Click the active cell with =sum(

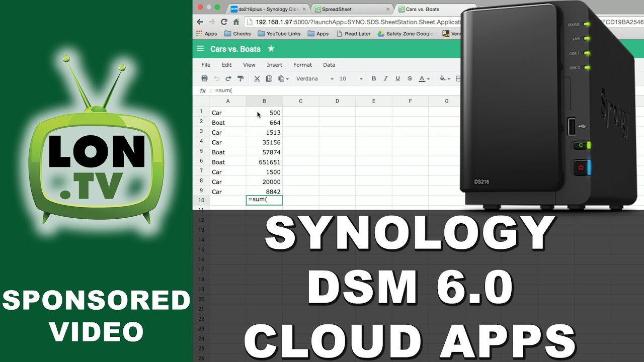click(264, 200)
